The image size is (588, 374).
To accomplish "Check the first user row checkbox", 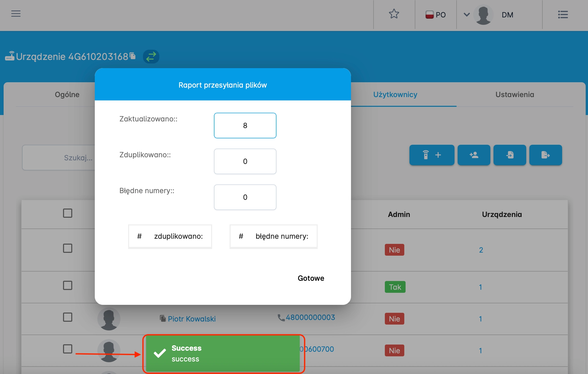I will (x=68, y=248).
